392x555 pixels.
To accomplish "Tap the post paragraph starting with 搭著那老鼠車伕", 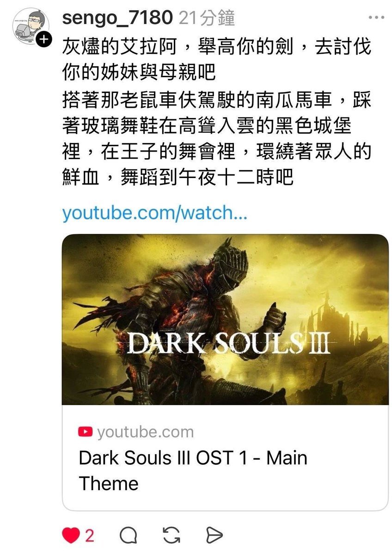I will [216, 138].
